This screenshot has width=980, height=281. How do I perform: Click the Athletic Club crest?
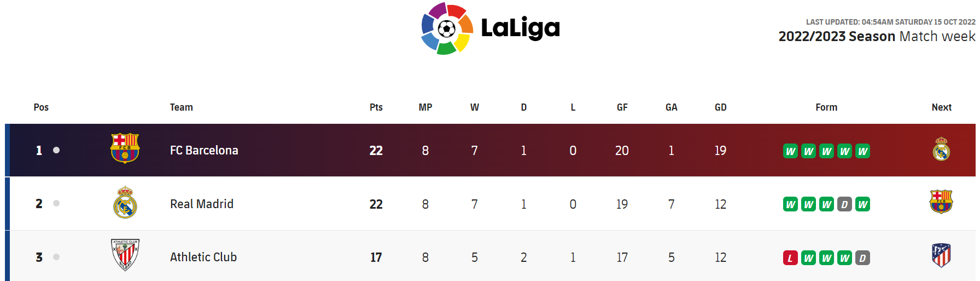(x=125, y=255)
